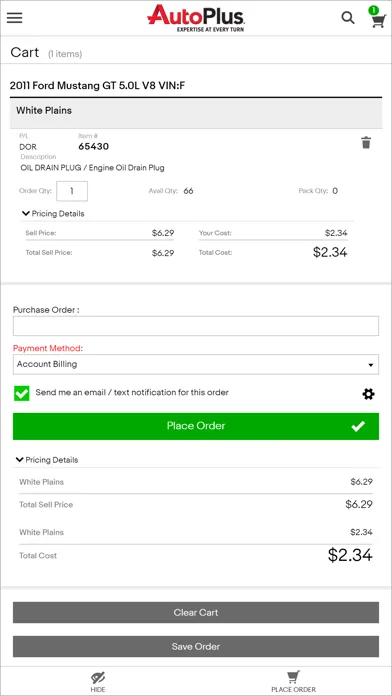Collapse item Pricing Details section
This screenshot has width=392, height=696.
tap(53, 214)
